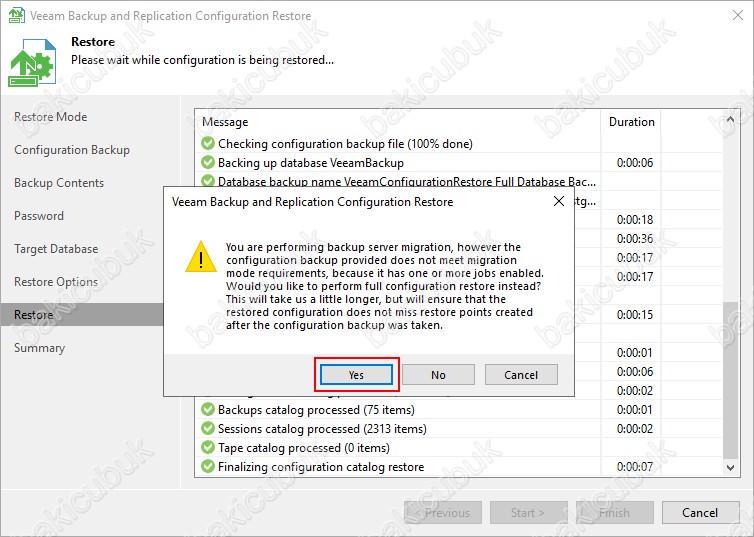The height and width of the screenshot is (537, 754).
Task: Click check icon for Backups catalog processed
Action: [208, 410]
